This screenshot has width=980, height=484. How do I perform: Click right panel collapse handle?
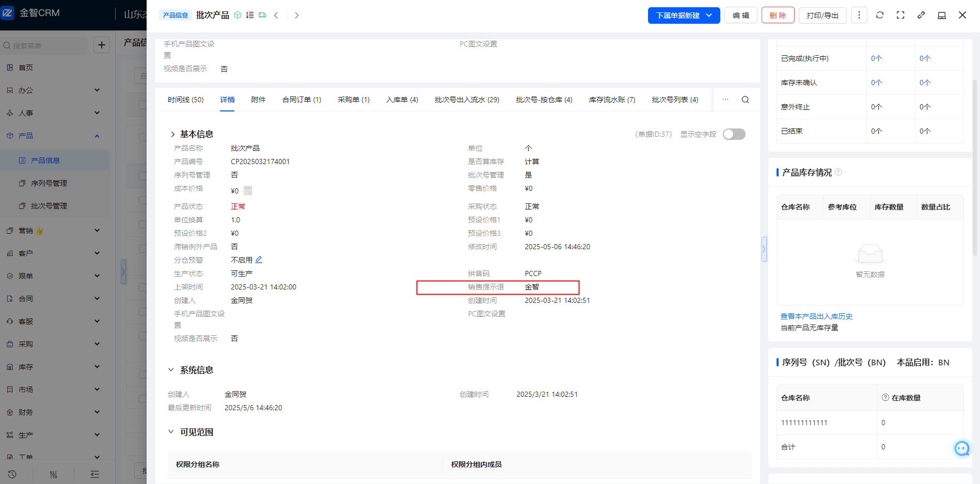764,249
